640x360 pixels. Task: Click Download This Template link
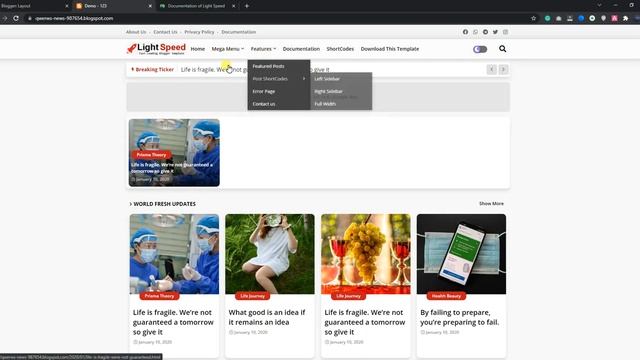[x=390, y=49]
